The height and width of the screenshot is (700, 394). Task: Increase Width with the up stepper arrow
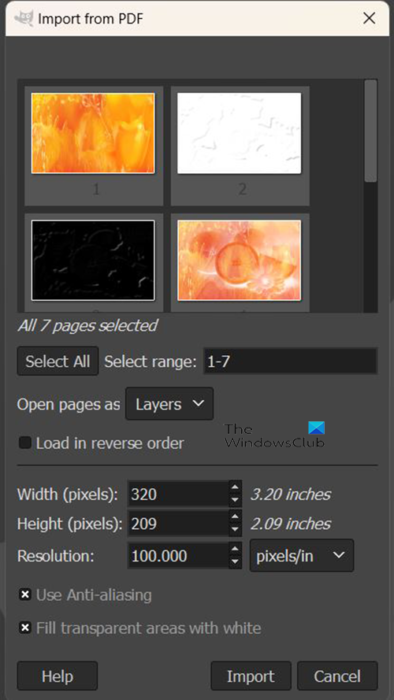[235, 488]
